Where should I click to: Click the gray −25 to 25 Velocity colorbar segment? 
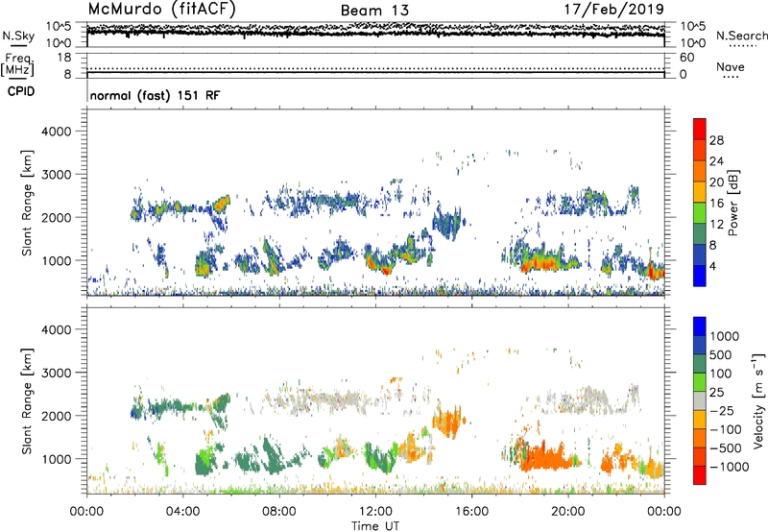(700, 401)
